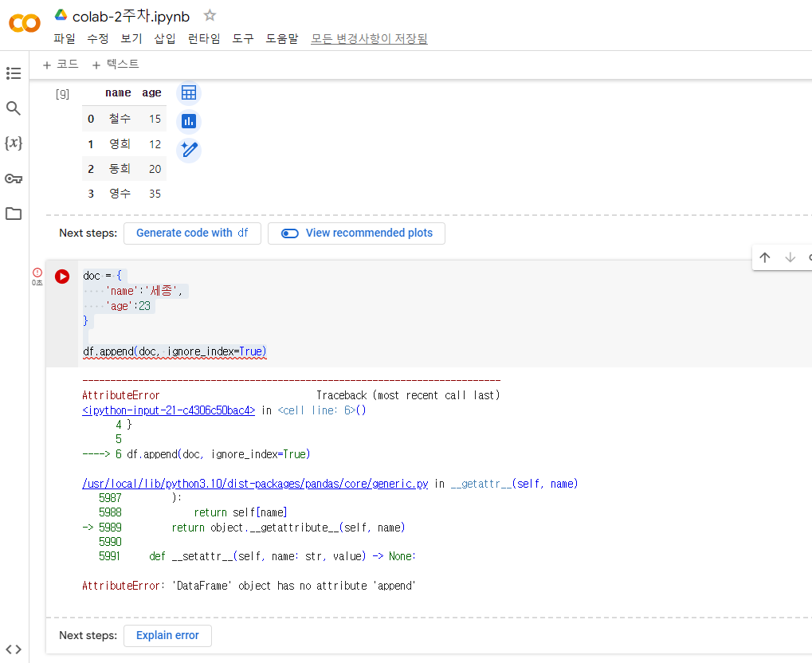This screenshot has width=812, height=663.
Task: Click the 모든 변경사항이 저장됨 link
Action: tap(369, 38)
